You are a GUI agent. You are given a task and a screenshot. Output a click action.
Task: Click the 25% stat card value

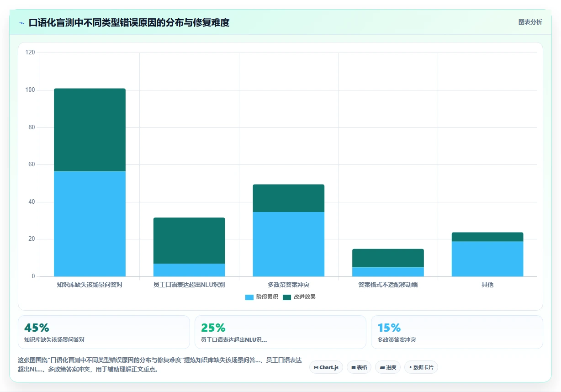click(x=213, y=328)
